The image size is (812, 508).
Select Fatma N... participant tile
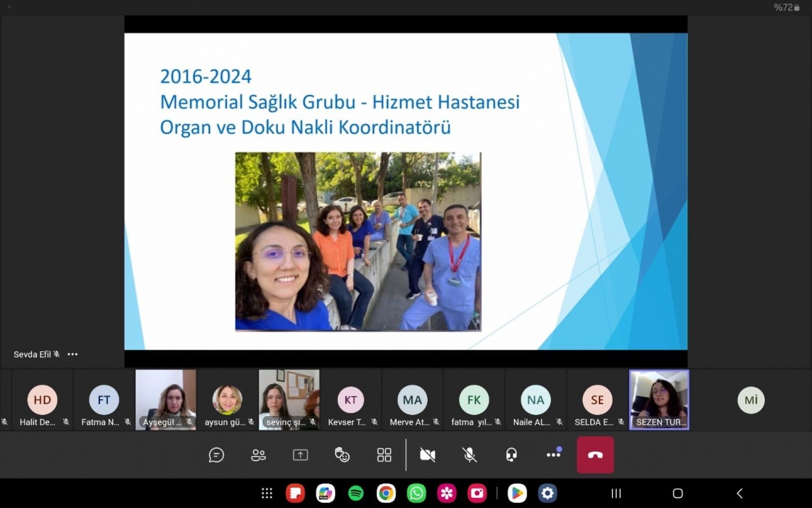104,400
